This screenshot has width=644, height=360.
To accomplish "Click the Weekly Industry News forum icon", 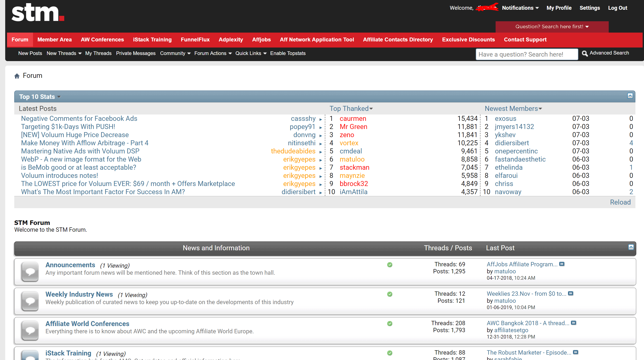I will [x=30, y=301].
